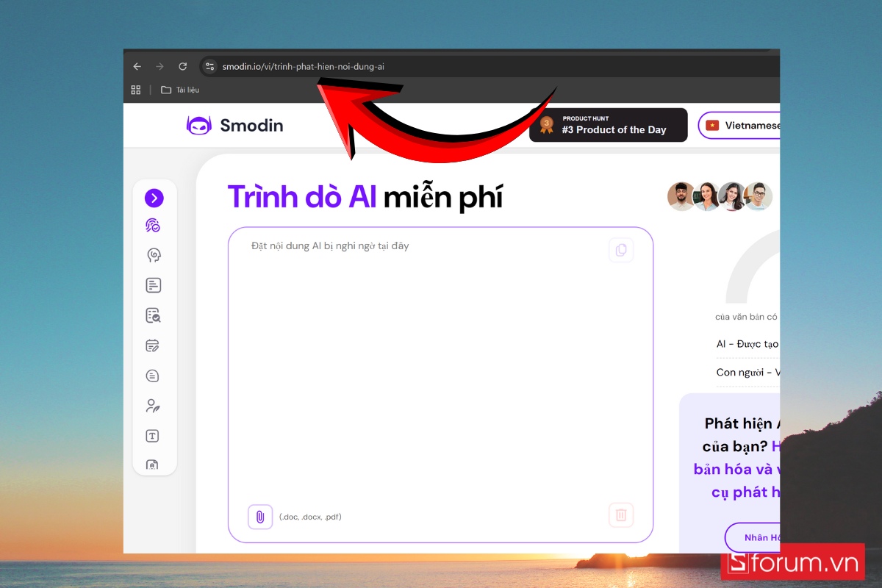
Task: Open the plagiarism checker icon in sidebar
Action: click(x=154, y=315)
